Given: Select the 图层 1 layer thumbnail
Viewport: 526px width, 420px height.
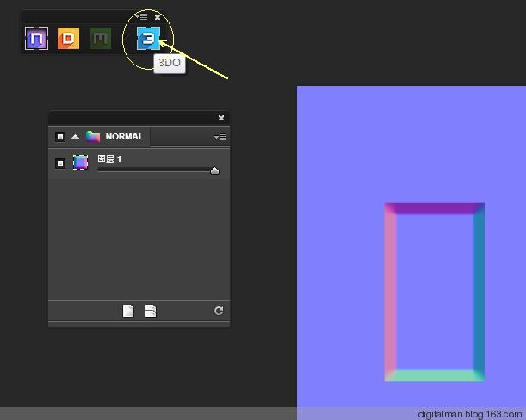Looking at the screenshot, I should [81, 163].
